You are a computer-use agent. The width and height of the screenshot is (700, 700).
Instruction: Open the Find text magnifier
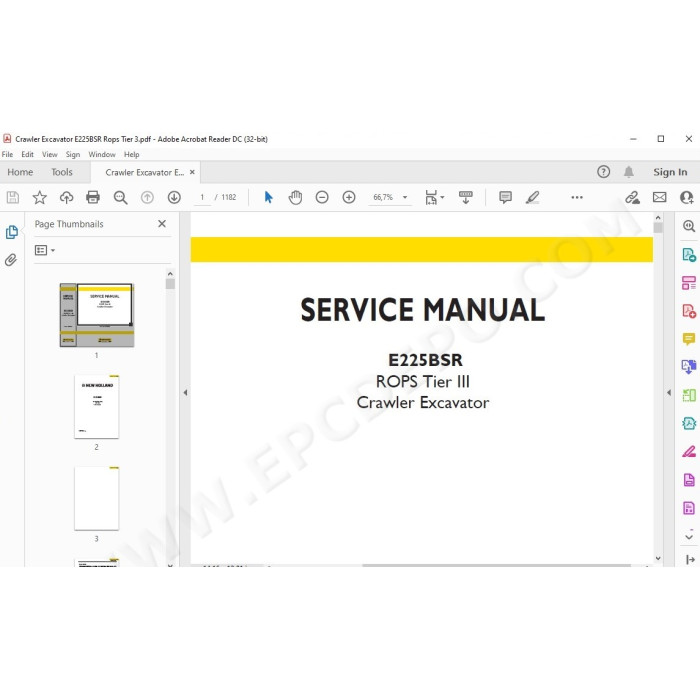120,197
